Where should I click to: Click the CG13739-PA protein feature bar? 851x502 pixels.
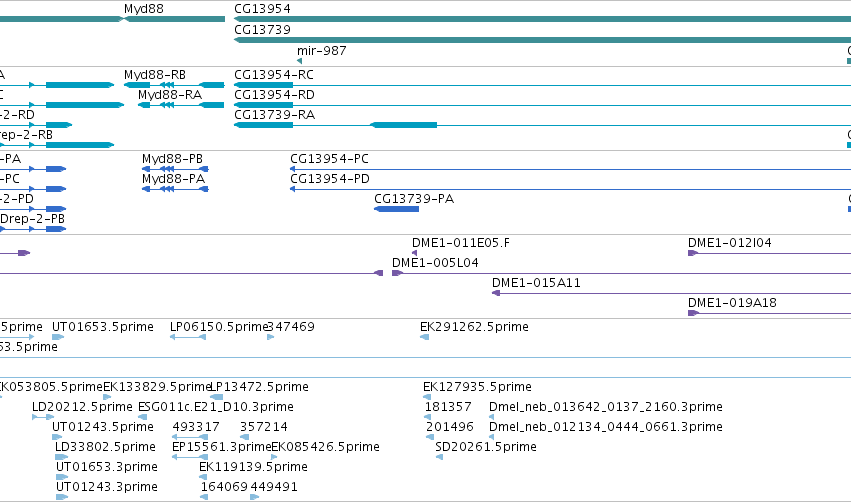point(396,209)
